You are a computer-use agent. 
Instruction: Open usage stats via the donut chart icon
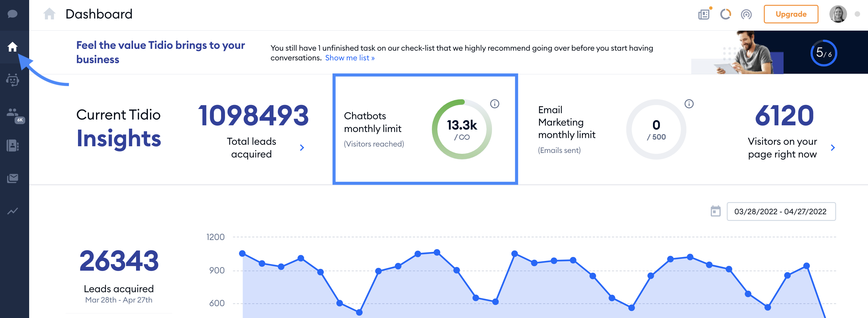pyautogui.click(x=725, y=14)
